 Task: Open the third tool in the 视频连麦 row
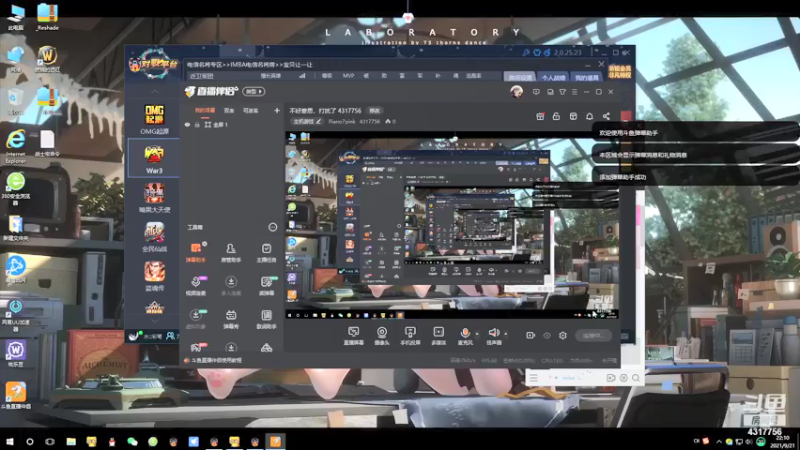(x=266, y=286)
